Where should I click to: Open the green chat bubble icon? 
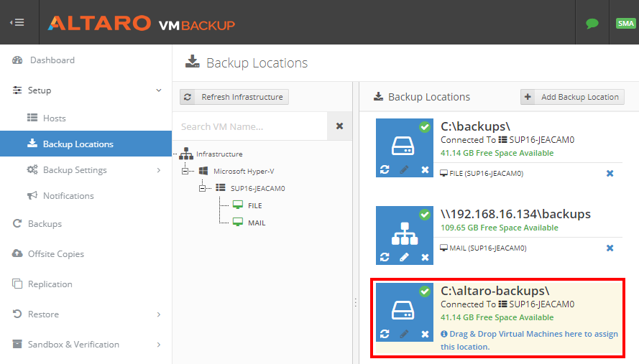pos(592,23)
